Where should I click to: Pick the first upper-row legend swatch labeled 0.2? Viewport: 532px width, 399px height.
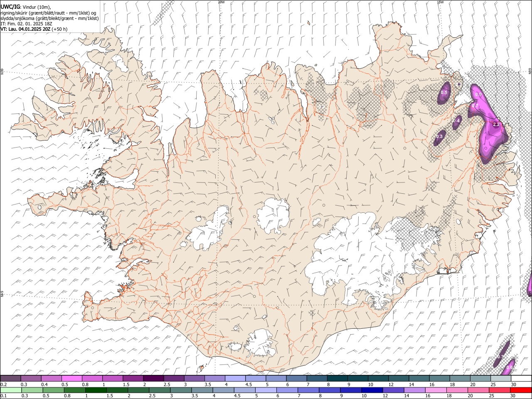pyautogui.click(x=10, y=379)
